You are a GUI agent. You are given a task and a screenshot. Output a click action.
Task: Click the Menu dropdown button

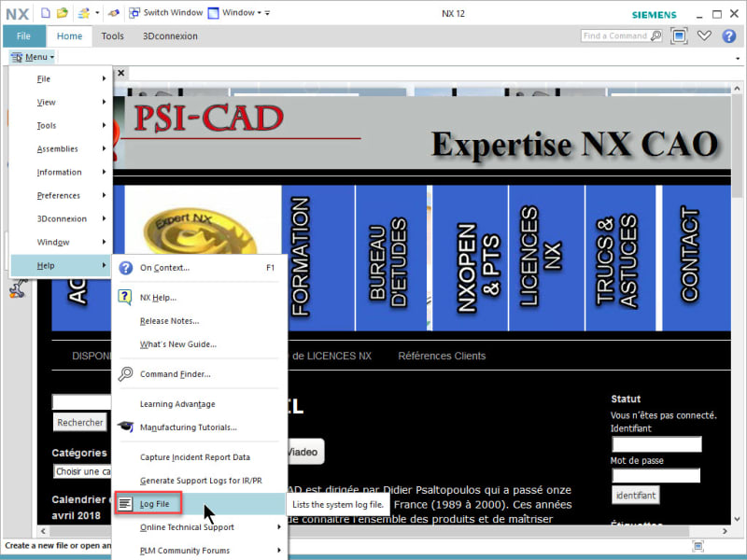[x=33, y=57]
